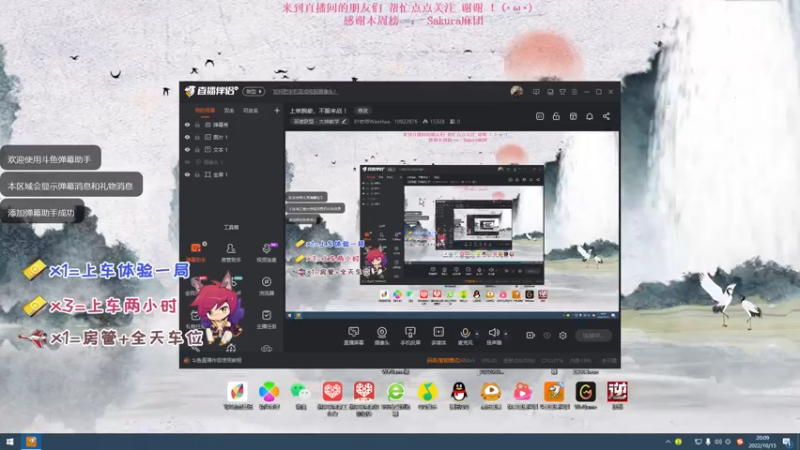Hide the 文本 1 source layer
This screenshot has height=450, width=800.
coord(187,149)
